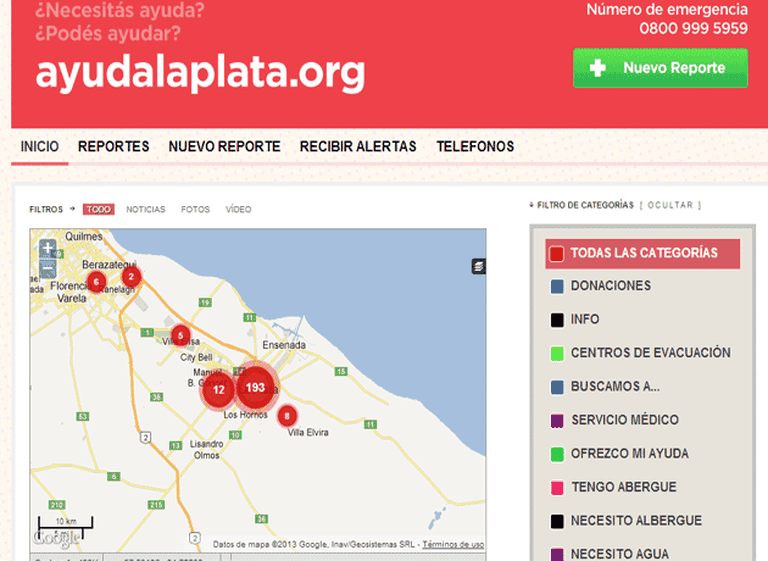Viewport: 768px width, 561px height.
Task: Click the black swatch beside INFO
Action: [557, 320]
